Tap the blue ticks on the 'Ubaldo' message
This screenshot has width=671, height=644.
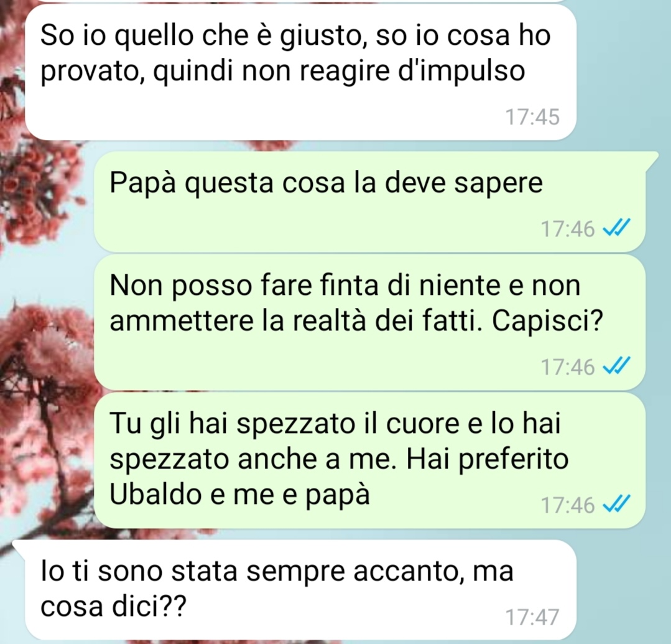(616, 505)
